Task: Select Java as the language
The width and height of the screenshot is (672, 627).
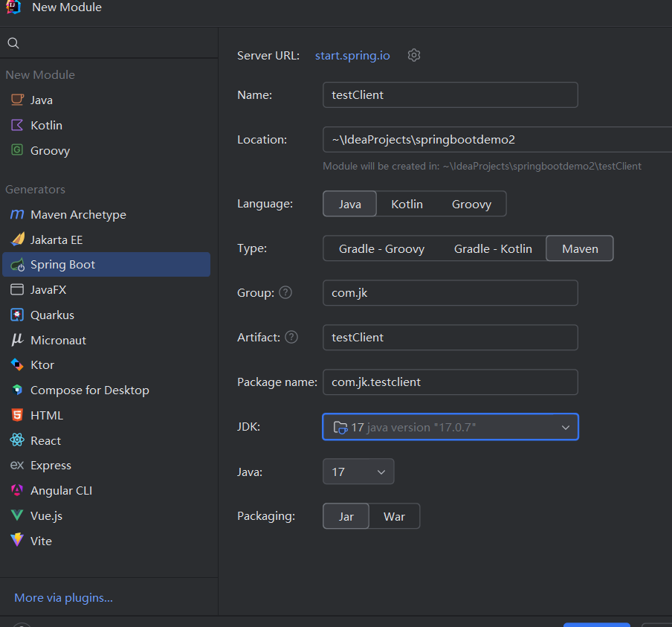Action: 349,204
